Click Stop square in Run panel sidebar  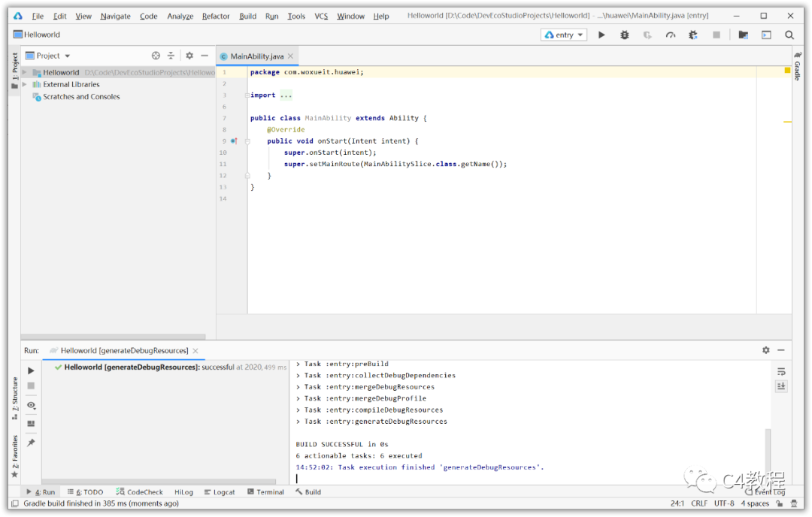point(31,385)
